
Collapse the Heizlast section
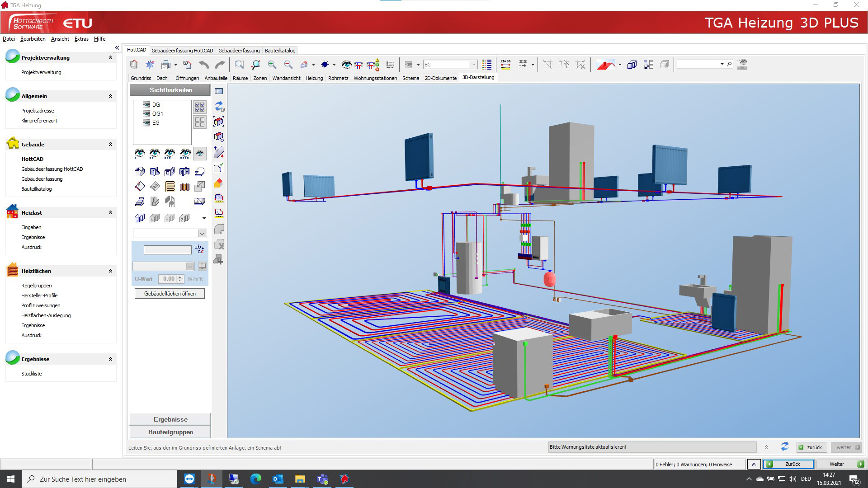point(110,213)
